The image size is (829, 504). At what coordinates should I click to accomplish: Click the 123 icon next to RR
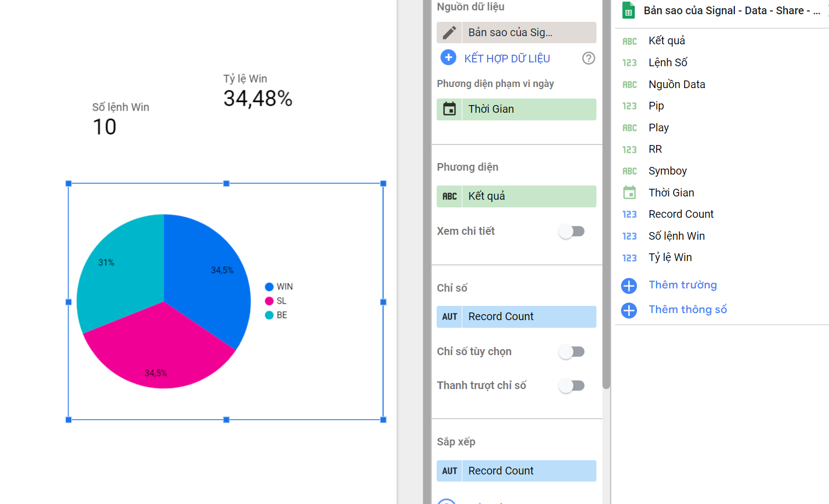[630, 149]
